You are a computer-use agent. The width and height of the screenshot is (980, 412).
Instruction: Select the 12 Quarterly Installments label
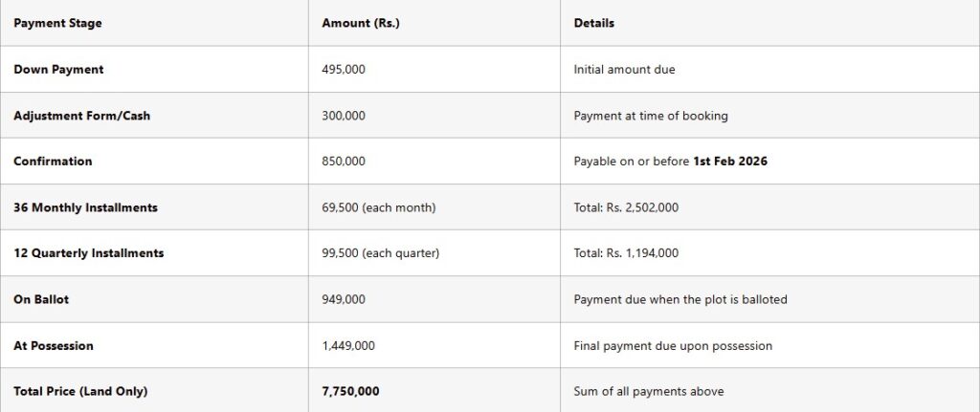(x=88, y=253)
